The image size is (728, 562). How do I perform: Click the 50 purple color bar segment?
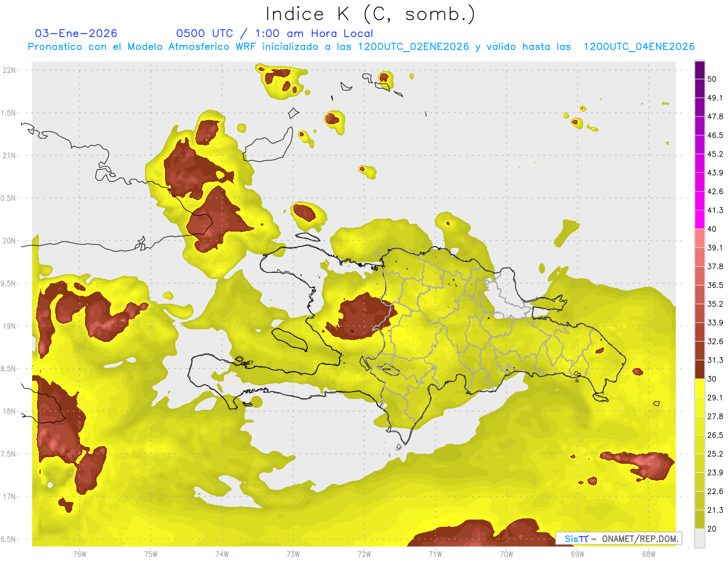coord(699,70)
